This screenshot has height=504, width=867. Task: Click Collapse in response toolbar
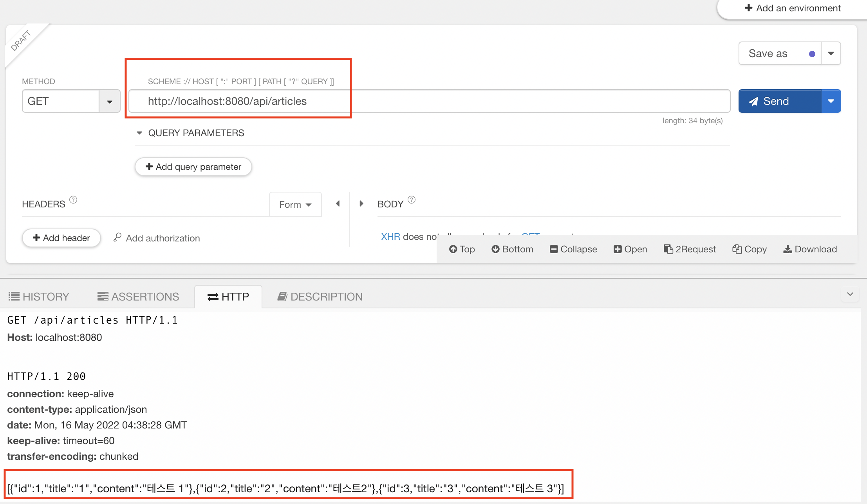(x=573, y=249)
